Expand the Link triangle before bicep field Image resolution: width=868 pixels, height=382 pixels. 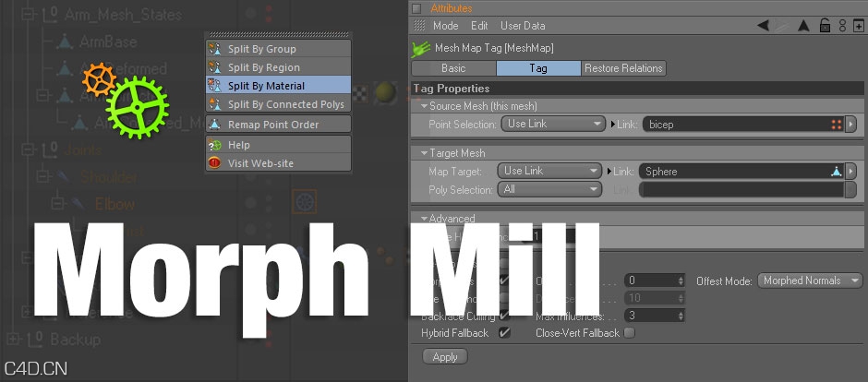point(613,125)
